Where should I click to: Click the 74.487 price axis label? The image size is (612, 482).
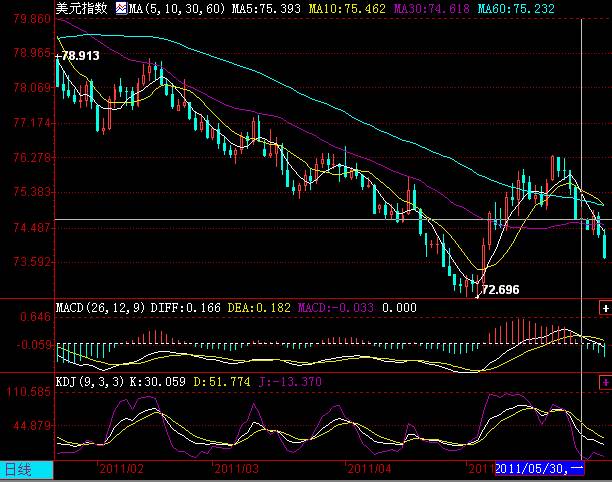pos(32,227)
